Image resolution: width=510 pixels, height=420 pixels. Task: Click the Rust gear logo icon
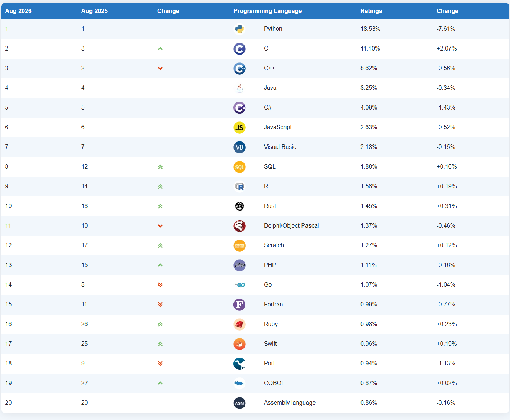pyautogui.click(x=239, y=206)
